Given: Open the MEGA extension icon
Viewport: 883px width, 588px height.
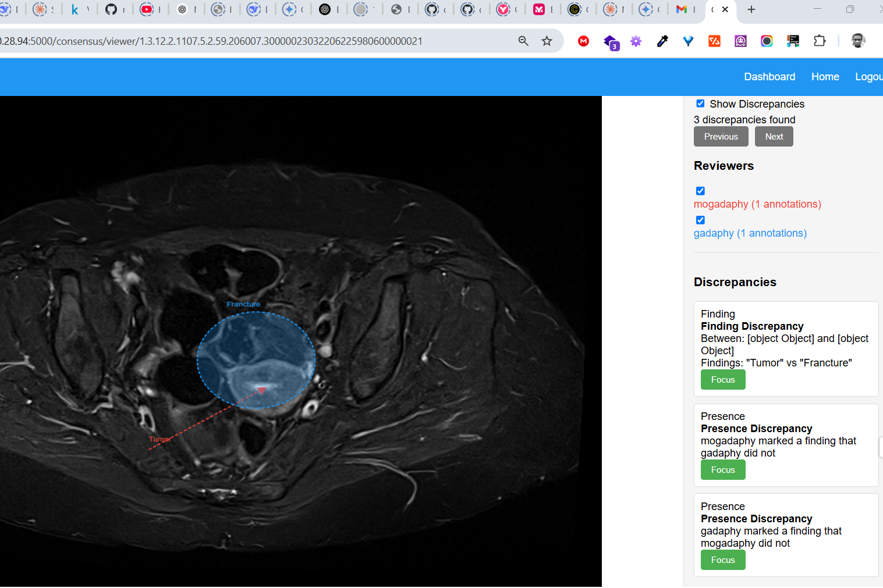Looking at the screenshot, I should [x=584, y=41].
